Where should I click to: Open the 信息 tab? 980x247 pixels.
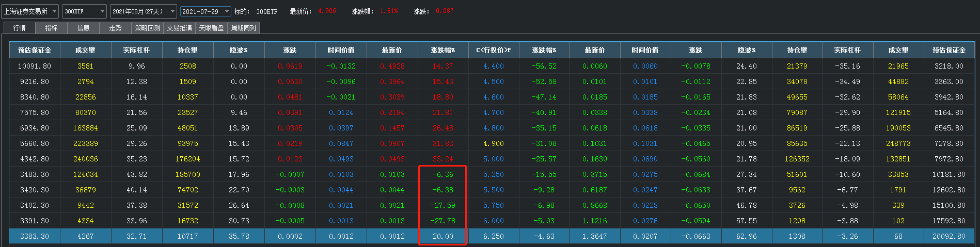click(x=83, y=28)
